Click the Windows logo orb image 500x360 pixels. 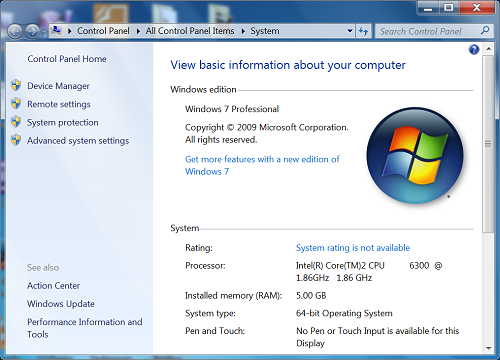pos(415,155)
